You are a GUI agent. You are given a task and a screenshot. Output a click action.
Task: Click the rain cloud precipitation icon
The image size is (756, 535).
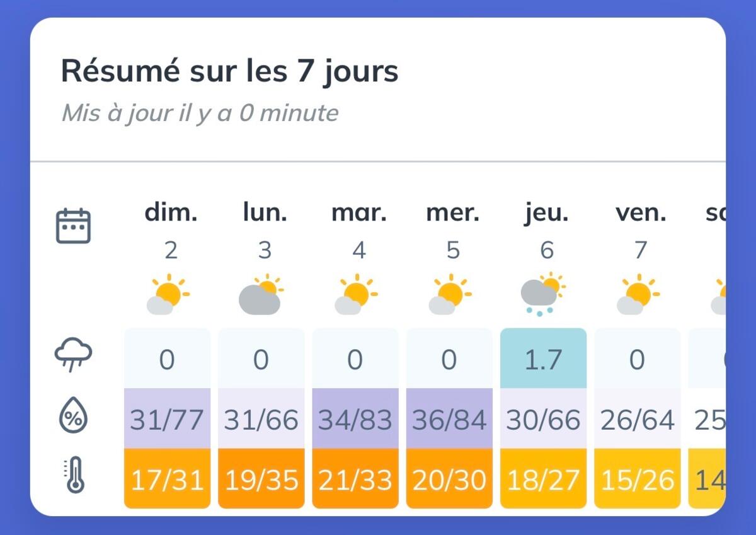tap(74, 355)
